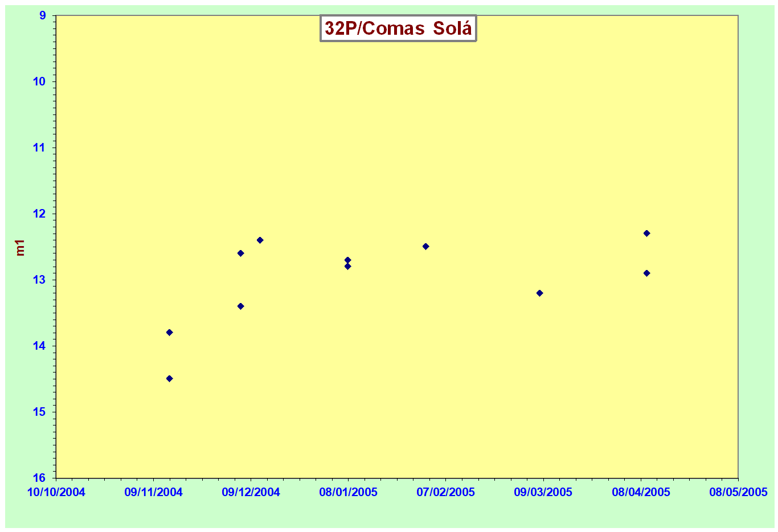Viewport: 778px width, 532px height.
Task: Click the date label 08/01/2005
Action: click(348, 492)
